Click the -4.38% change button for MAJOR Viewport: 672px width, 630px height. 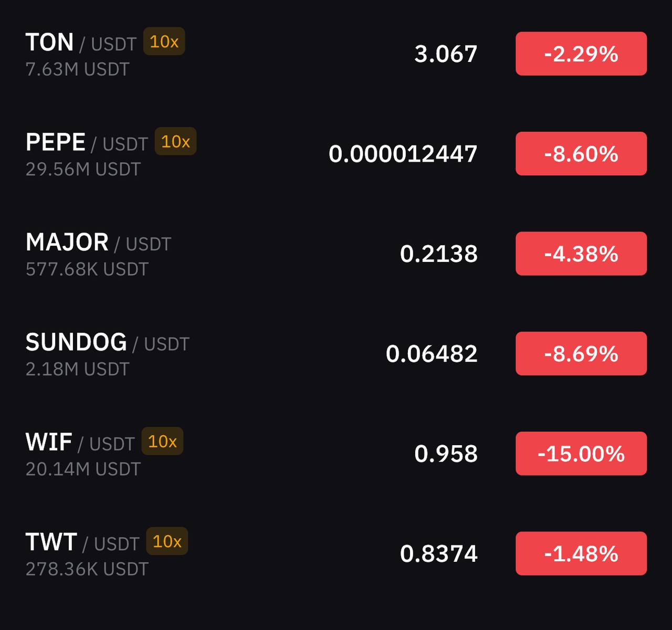coord(581,254)
